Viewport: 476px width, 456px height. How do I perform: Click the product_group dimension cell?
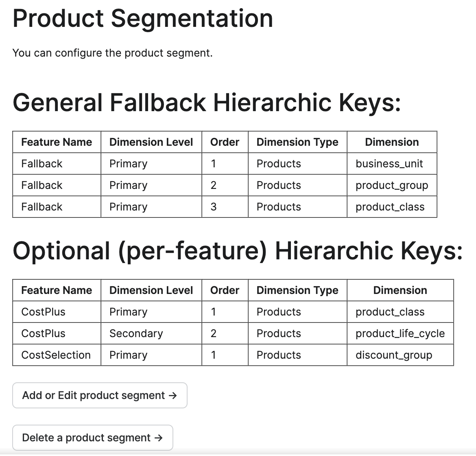pyautogui.click(x=392, y=185)
